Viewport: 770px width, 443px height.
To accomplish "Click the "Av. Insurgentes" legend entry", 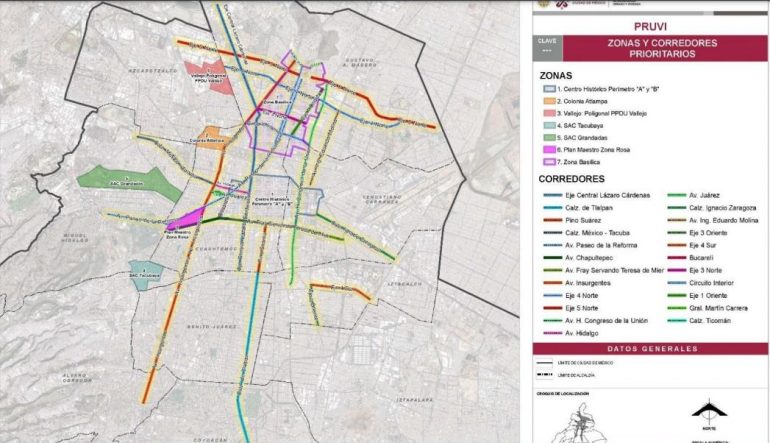I will click(x=577, y=283).
